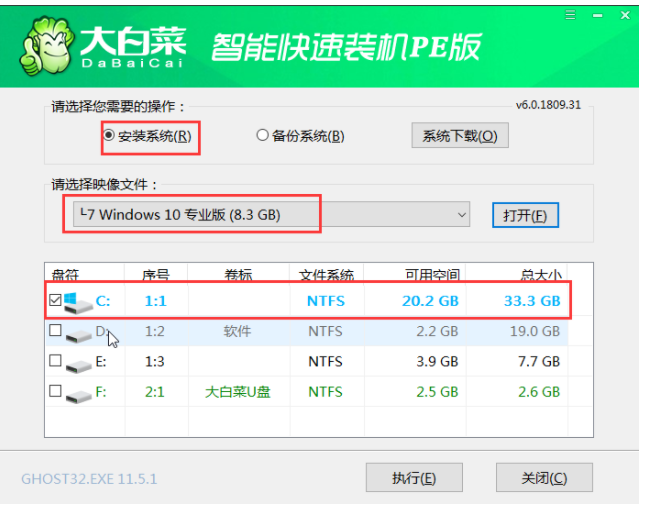
Task: Expand the image file dropdown arrow
Action: click(x=462, y=214)
